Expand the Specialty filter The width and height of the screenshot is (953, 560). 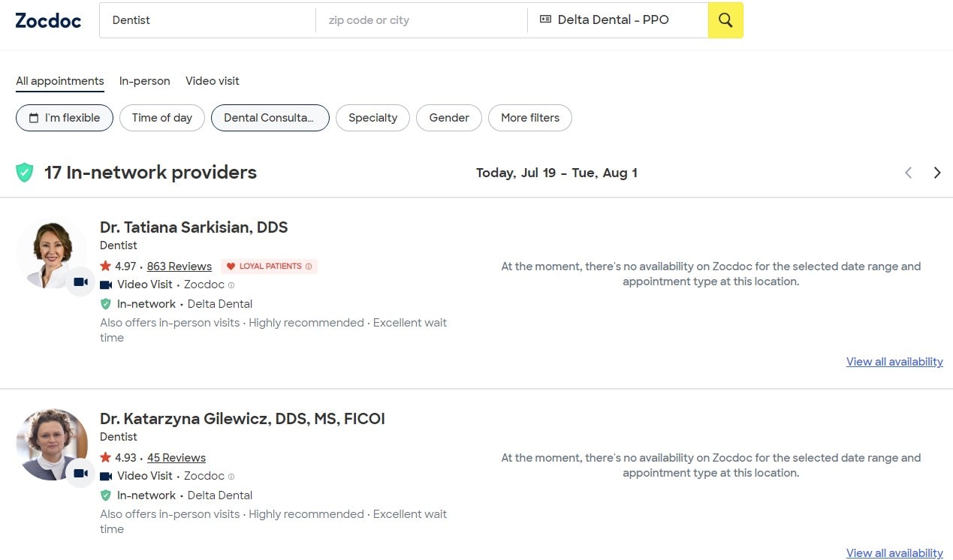[x=372, y=118]
